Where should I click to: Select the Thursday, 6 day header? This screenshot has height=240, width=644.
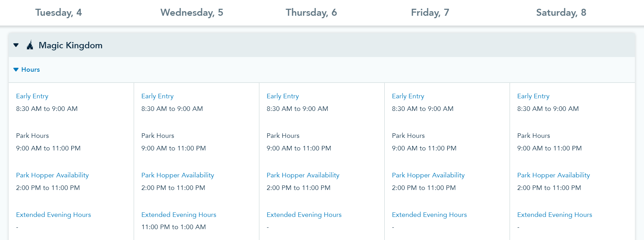coord(311,13)
